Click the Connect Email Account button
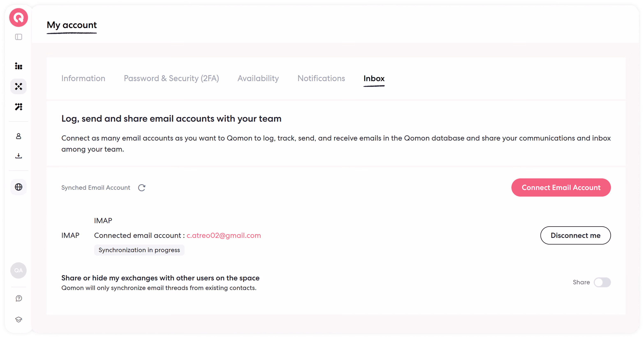Screen dimensions: 644x338 (561, 188)
